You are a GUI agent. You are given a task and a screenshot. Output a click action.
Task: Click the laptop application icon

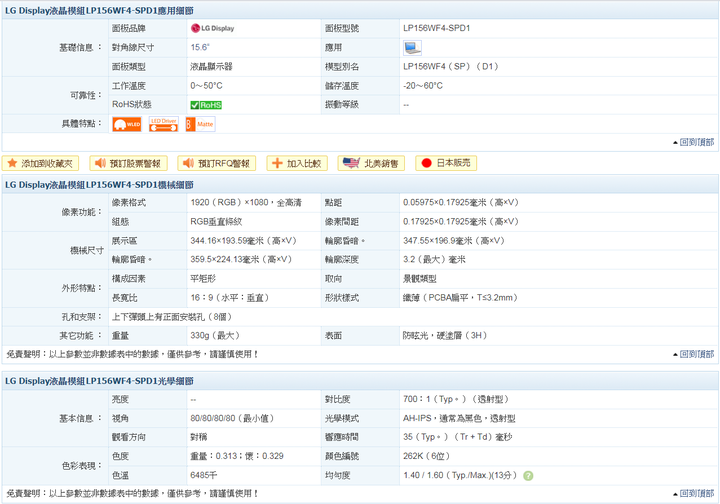coord(412,48)
